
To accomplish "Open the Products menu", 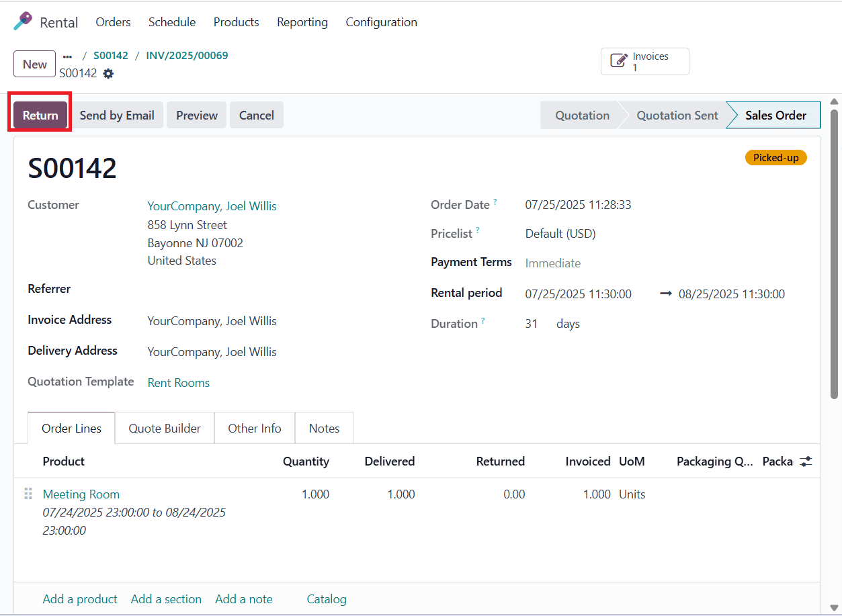I will [x=236, y=22].
